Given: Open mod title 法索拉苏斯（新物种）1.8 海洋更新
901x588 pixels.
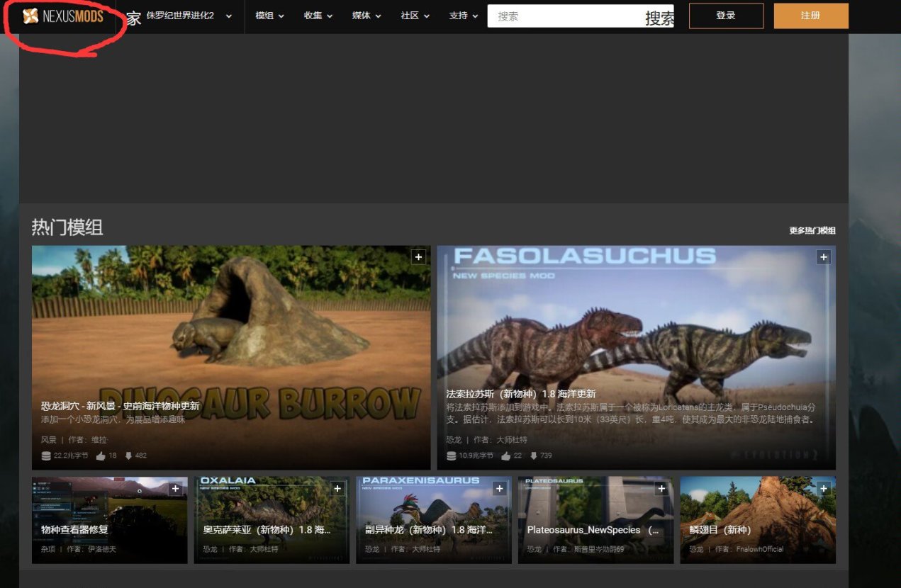Looking at the screenshot, I should tap(521, 394).
